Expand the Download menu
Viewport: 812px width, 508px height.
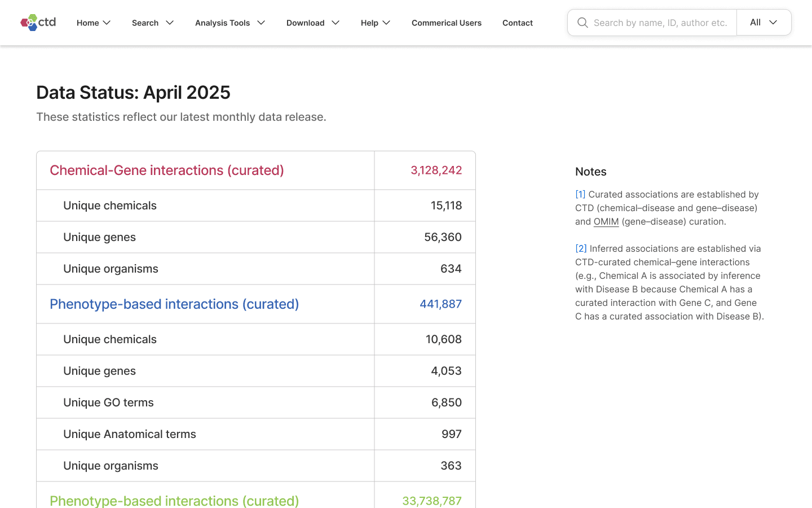click(313, 23)
